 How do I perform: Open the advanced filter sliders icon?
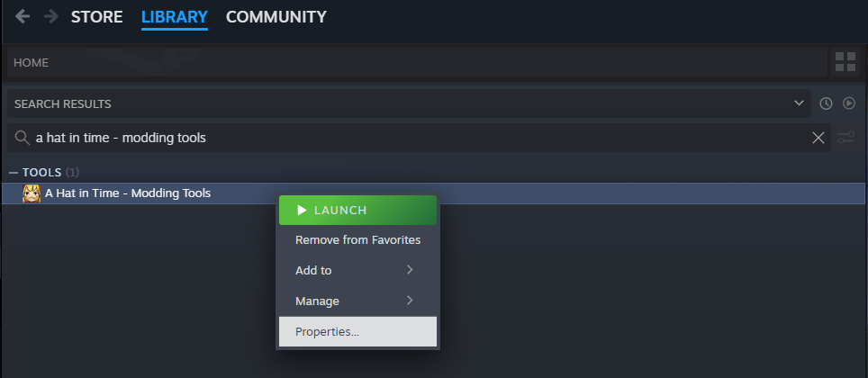point(845,138)
